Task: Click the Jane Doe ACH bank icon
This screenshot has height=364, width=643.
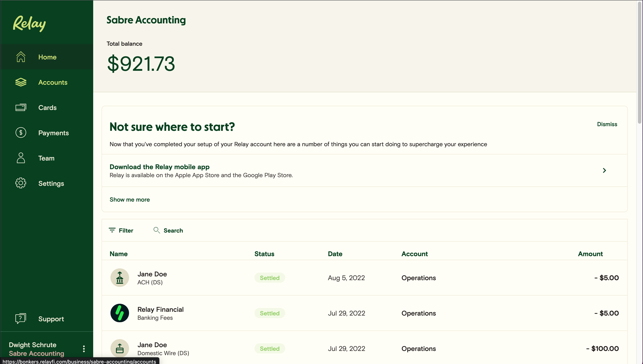Action: pyautogui.click(x=120, y=277)
